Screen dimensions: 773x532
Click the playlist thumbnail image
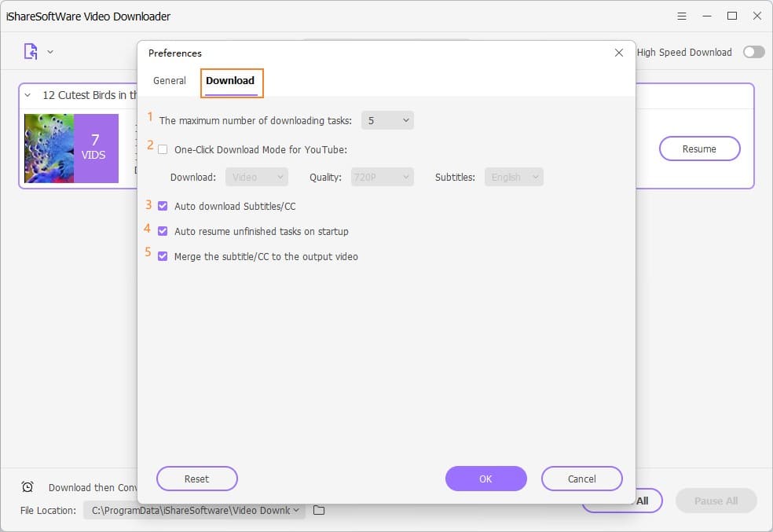(x=49, y=149)
